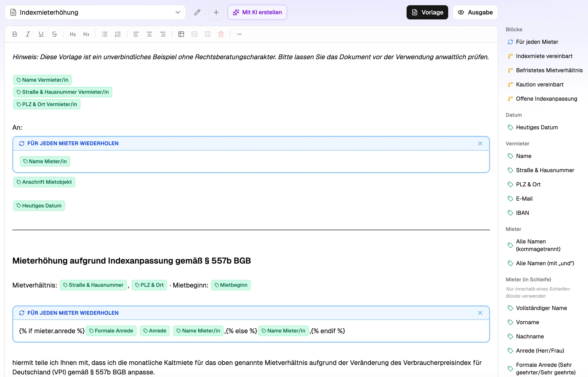The height and width of the screenshot is (377, 588).
Task: Click the italic Hinweis disclaimer text
Action: [251, 57]
